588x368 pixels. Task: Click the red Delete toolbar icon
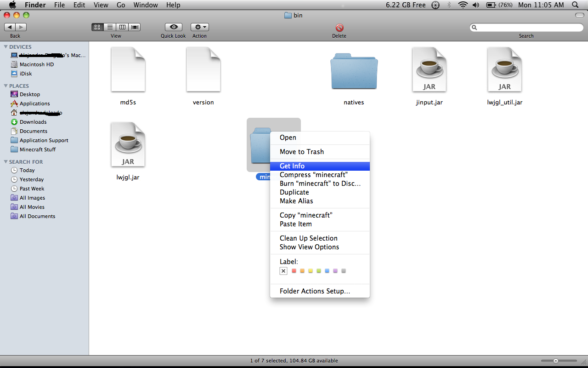(x=339, y=28)
